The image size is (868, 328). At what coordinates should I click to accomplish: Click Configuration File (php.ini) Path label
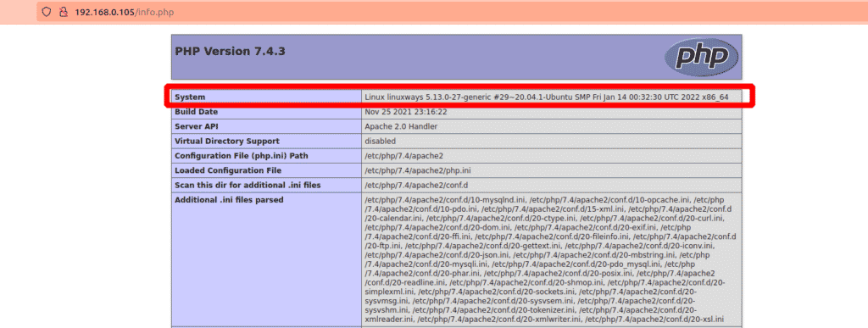(242, 156)
